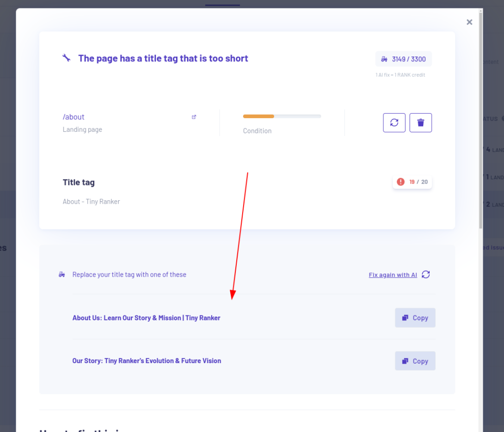Click the red warning icon by character count

(x=401, y=182)
